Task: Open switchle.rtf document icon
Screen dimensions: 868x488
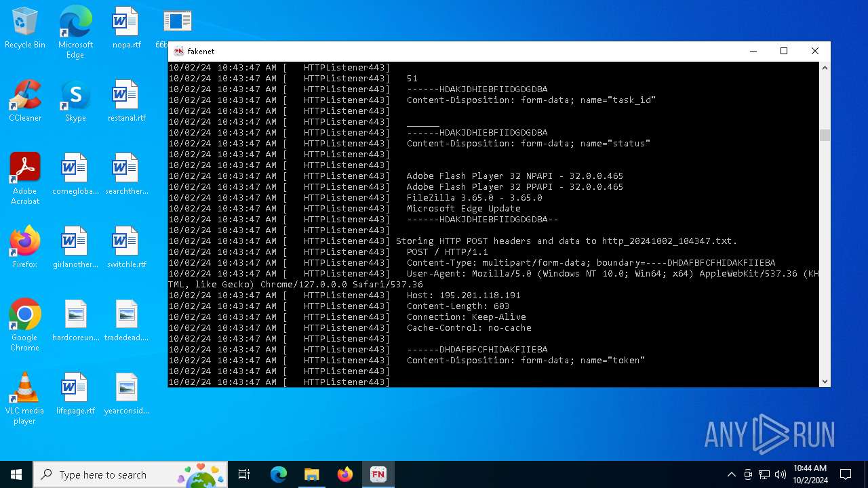Action: click(x=126, y=248)
